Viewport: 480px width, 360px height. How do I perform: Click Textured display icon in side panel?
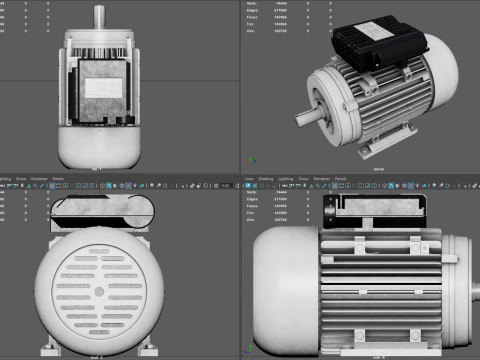click(411, 186)
